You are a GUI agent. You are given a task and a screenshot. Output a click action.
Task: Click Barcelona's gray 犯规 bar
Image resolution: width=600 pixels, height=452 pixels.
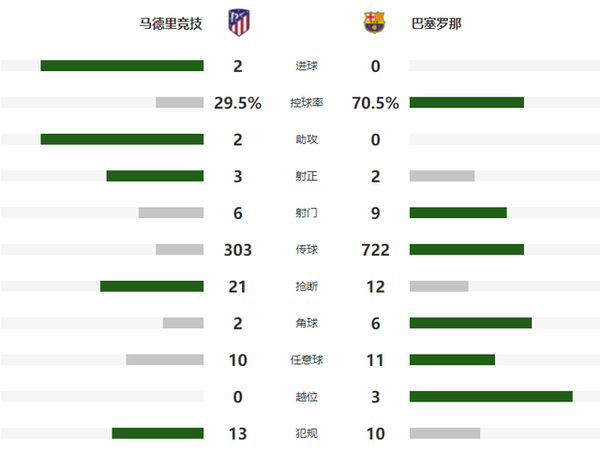pos(445,433)
